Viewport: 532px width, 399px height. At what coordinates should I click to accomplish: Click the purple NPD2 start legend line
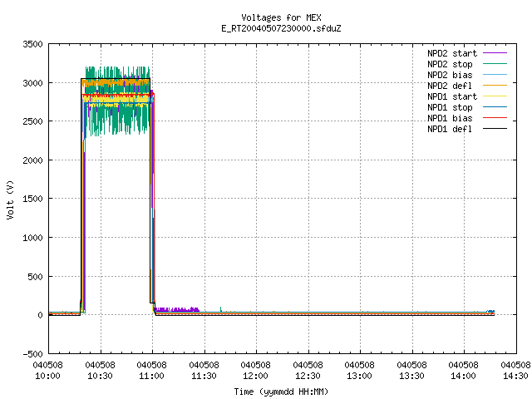[495, 53]
